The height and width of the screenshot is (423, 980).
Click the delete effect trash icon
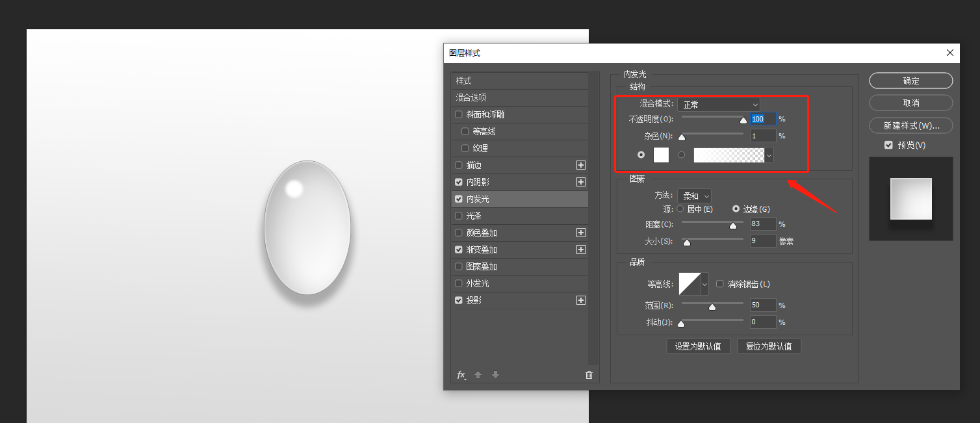point(589,375)
